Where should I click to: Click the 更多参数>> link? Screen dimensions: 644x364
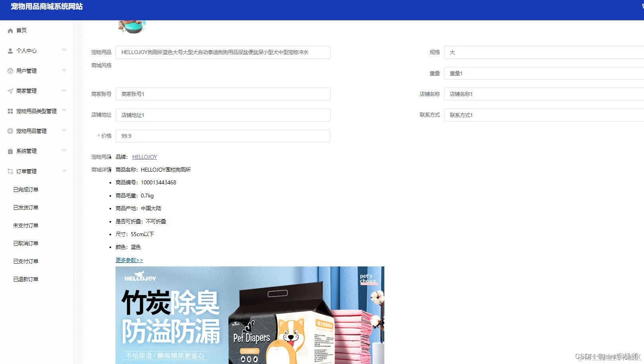point(129,260)
